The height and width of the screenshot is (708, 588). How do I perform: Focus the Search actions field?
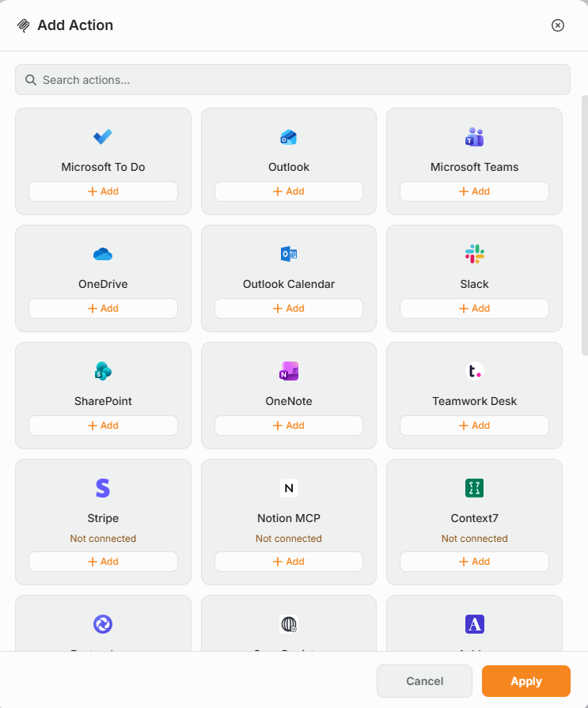293,80
